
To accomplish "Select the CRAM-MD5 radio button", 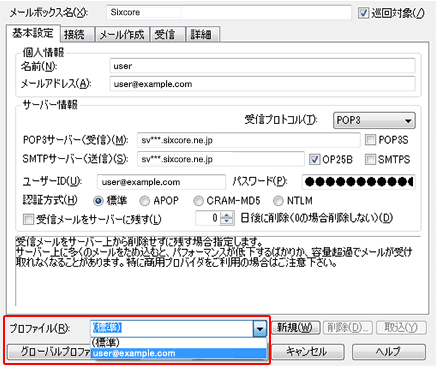I will (198, 201).
